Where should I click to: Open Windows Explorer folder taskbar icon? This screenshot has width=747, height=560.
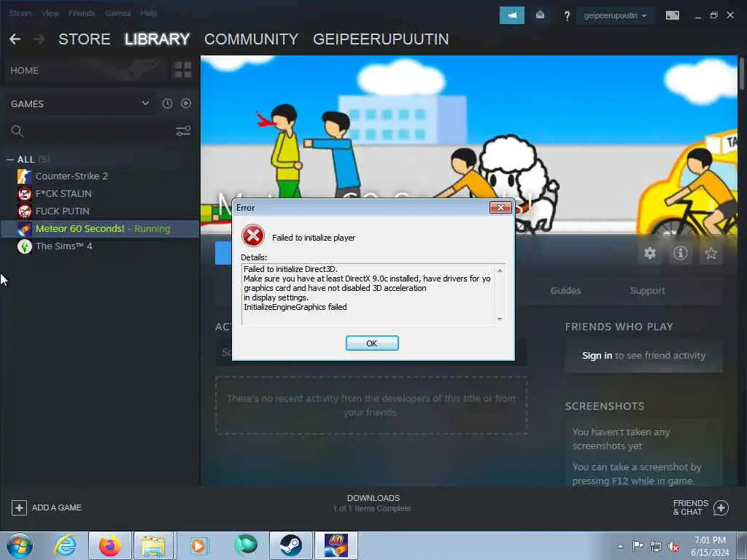tap(153, 545)
